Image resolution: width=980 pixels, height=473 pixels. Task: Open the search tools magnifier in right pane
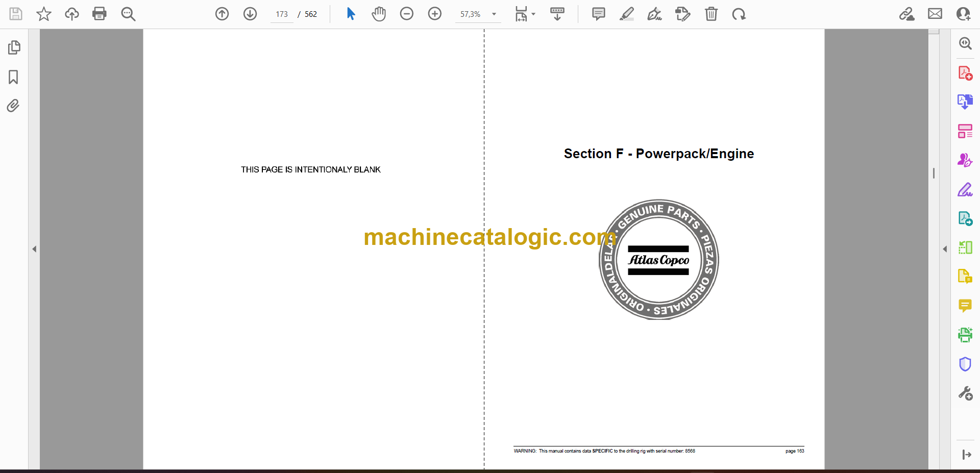965,43
